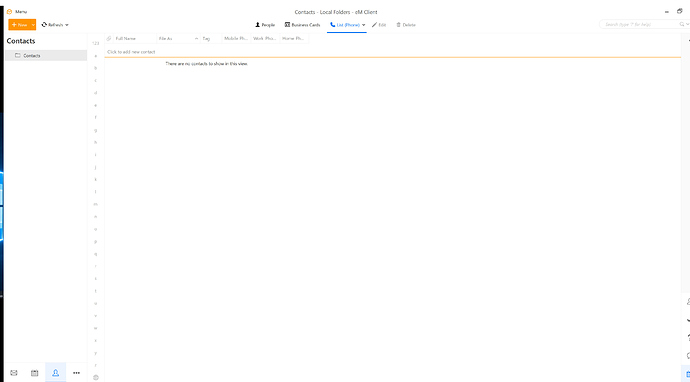Focus the Search input field
Viewport: 690px width, 382px height.
640,24
